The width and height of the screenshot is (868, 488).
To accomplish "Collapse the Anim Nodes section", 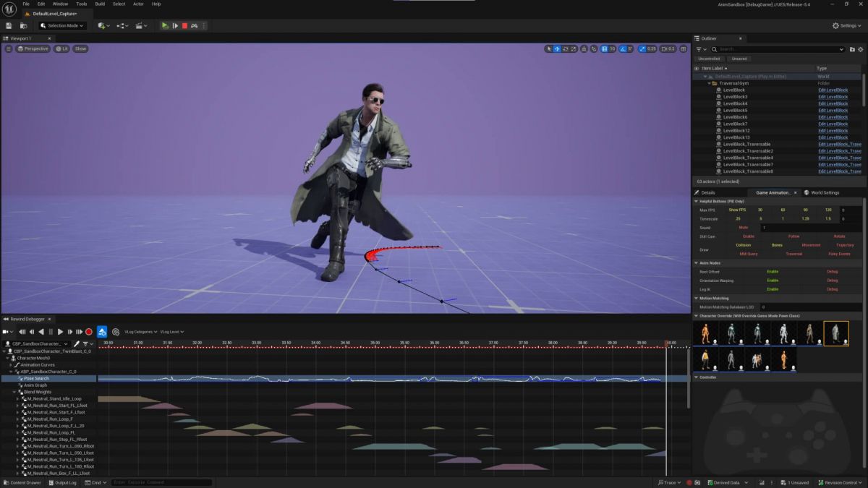I will tap(697, 262).
